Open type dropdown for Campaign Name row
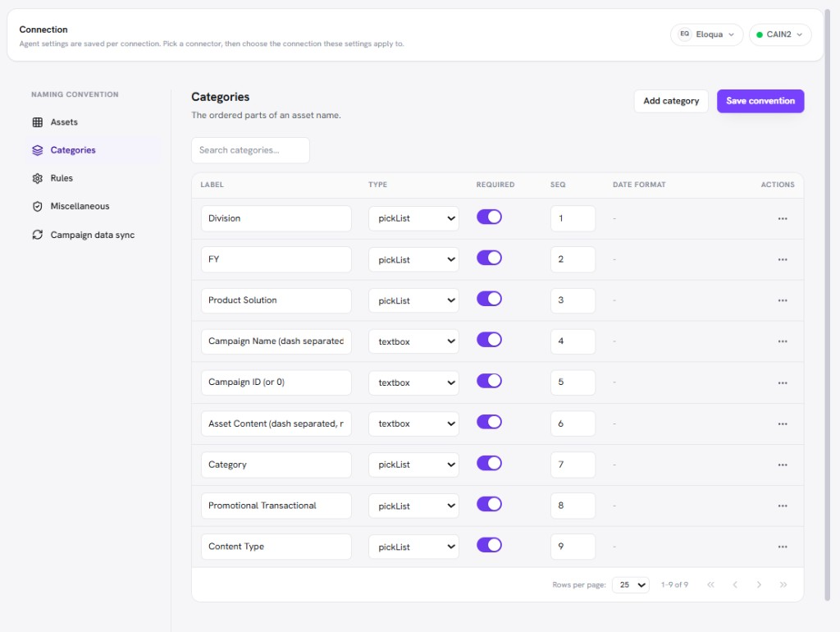 413,341
